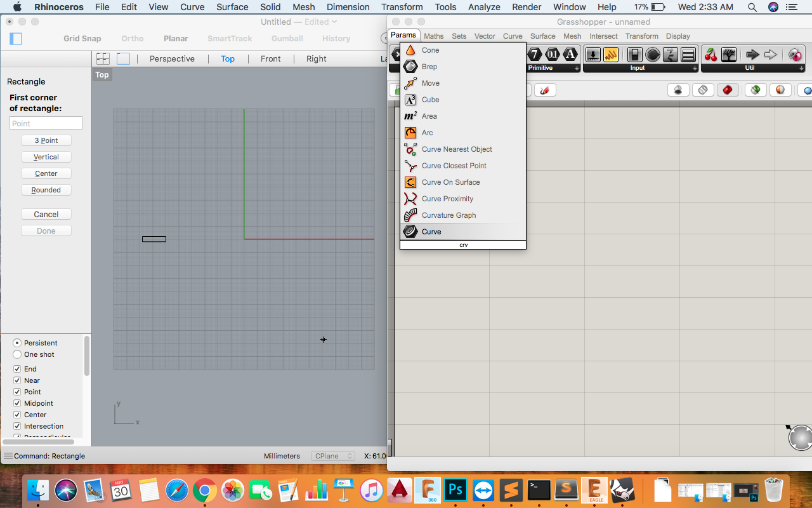Click the Point coordinate input field
The width and height of the screenshot is (812, 508).
[46, 123]
